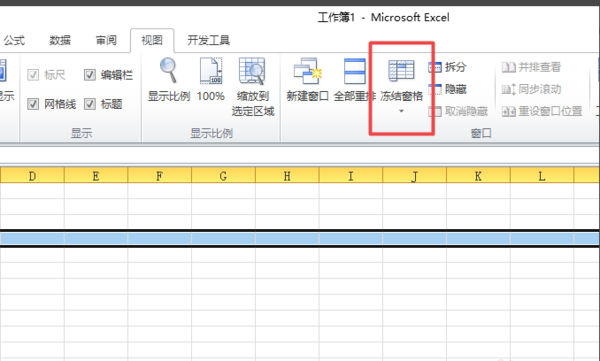Click Synchronous Scrolling (同步滚动)

(531, 89)
